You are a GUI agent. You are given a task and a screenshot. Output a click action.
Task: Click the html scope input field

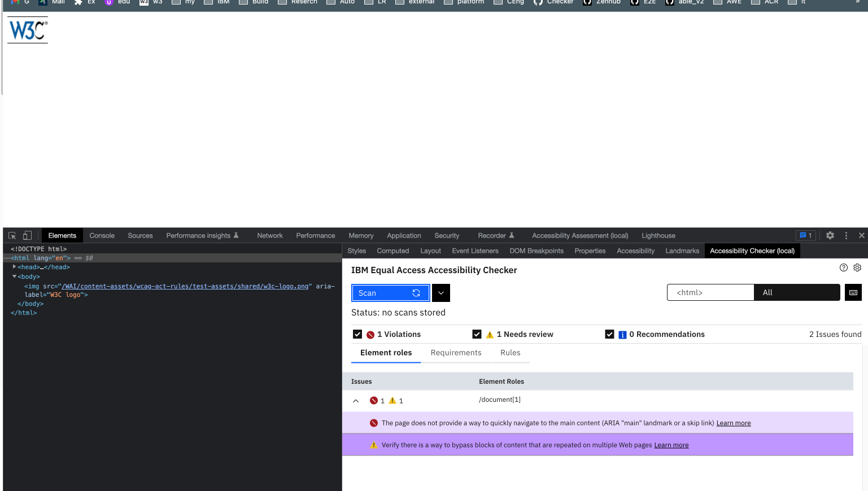tap(710, 292)
